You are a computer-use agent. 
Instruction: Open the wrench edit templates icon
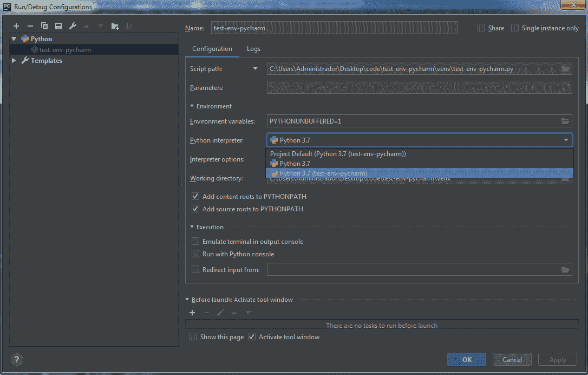tap(73, 26)
